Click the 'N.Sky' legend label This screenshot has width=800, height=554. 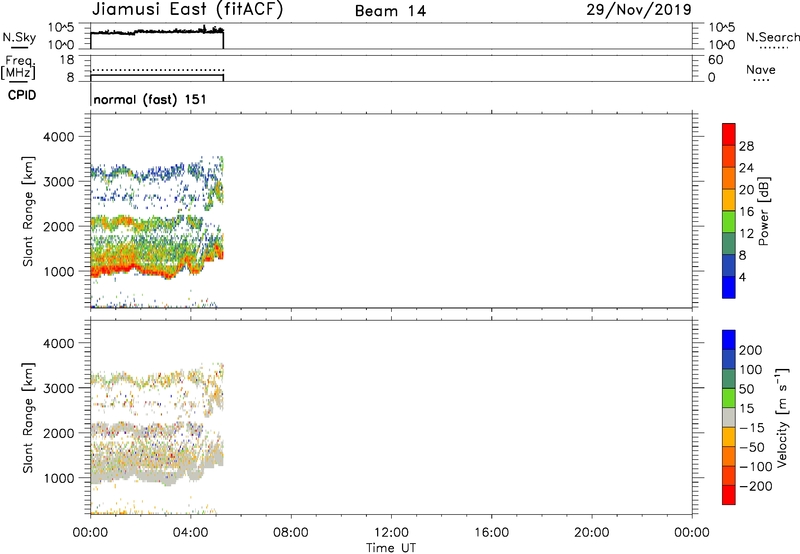(19, 37)
